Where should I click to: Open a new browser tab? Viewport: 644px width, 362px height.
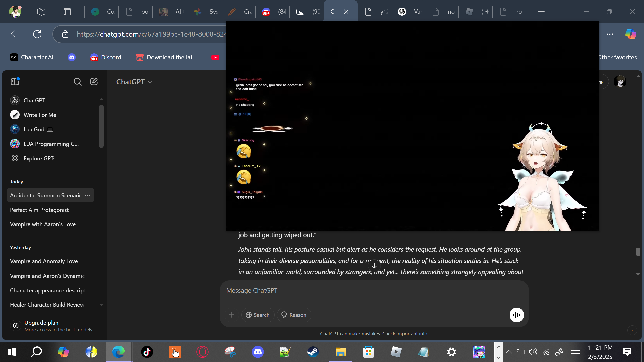point(541,12)
